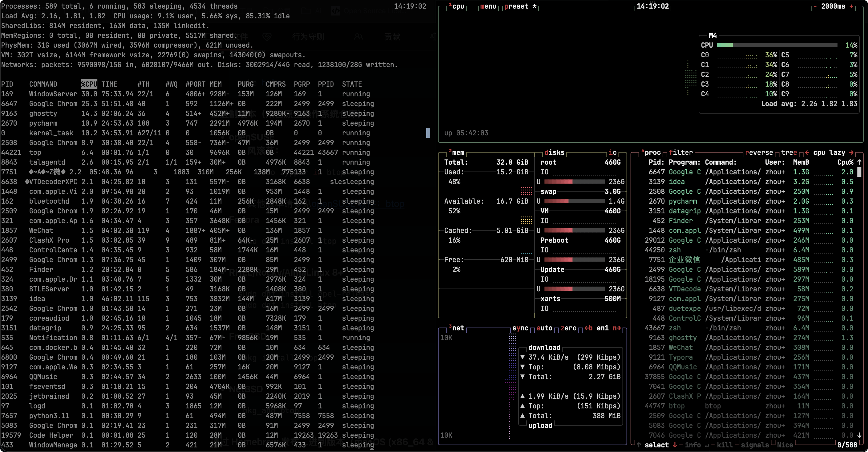This screenshot has width=868, height=452.
Task: Click left arrow for previous process sort column
Action: click(x=807, y=153)
